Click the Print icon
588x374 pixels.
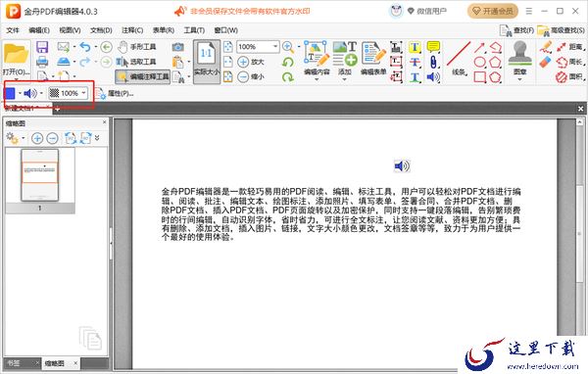coord(42,62)
